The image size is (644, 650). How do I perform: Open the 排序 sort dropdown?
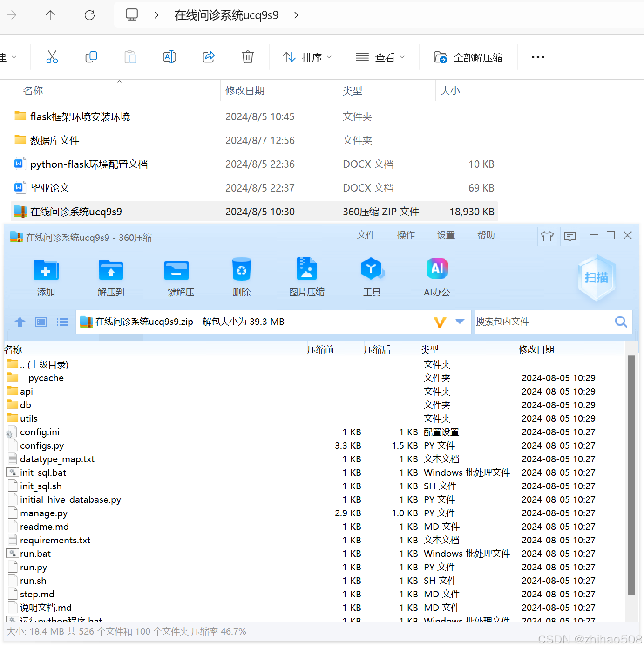point(307,57)
